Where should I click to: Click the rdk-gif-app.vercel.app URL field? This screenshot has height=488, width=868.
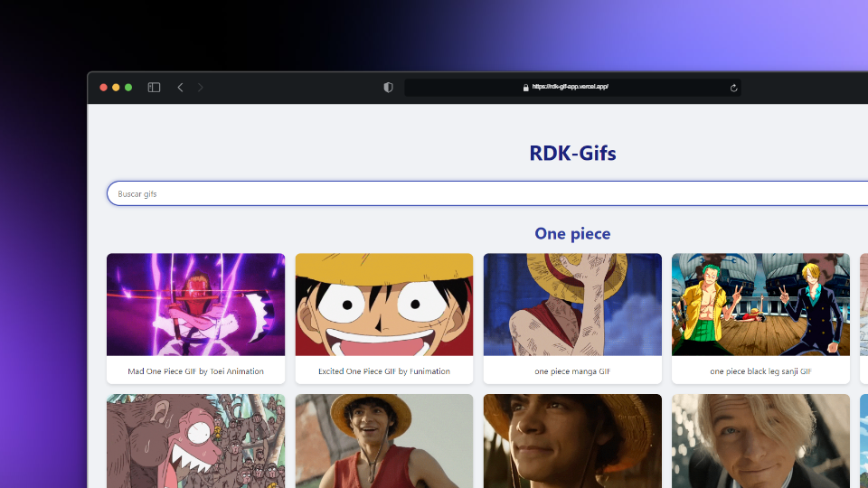pyautogui.click(x=572, y=88)
